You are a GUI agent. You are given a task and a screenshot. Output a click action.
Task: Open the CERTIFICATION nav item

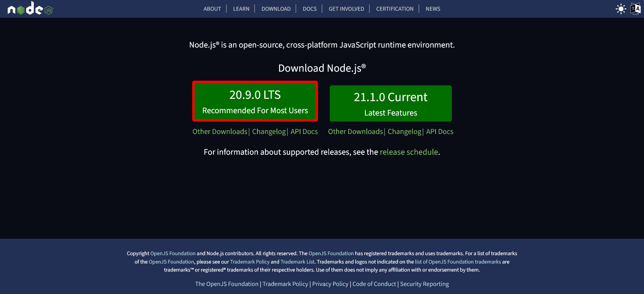pos(395,9)
